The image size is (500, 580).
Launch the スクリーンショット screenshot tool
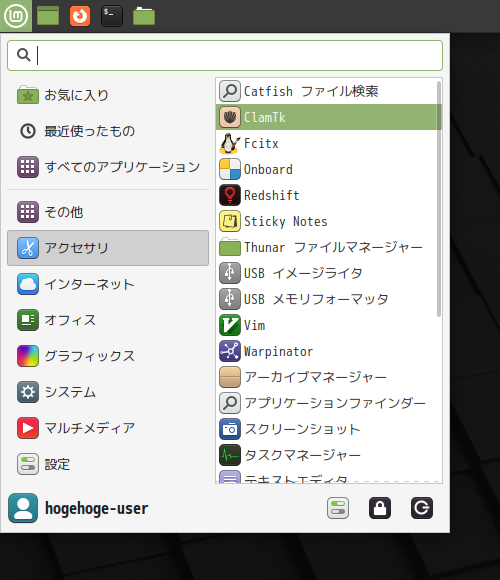pos(328,429)
